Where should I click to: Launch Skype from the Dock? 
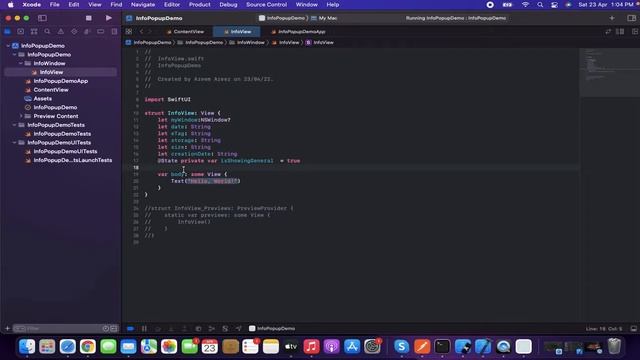401,347
